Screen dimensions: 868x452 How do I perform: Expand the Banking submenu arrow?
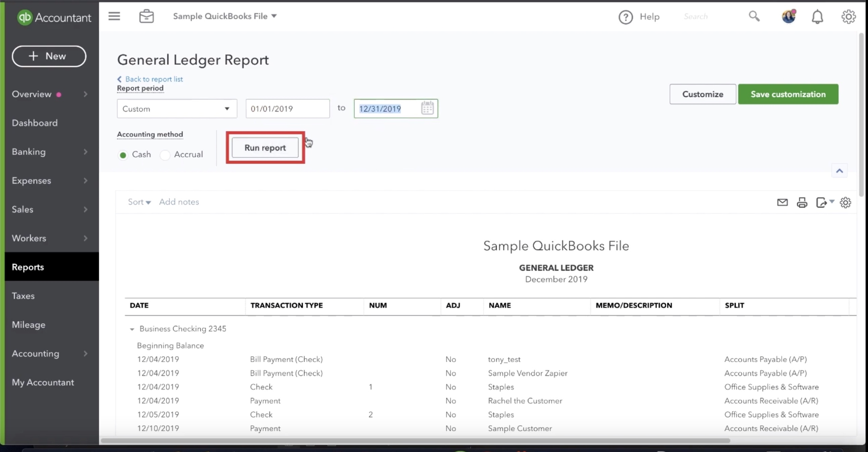click(x=85, y=152)
